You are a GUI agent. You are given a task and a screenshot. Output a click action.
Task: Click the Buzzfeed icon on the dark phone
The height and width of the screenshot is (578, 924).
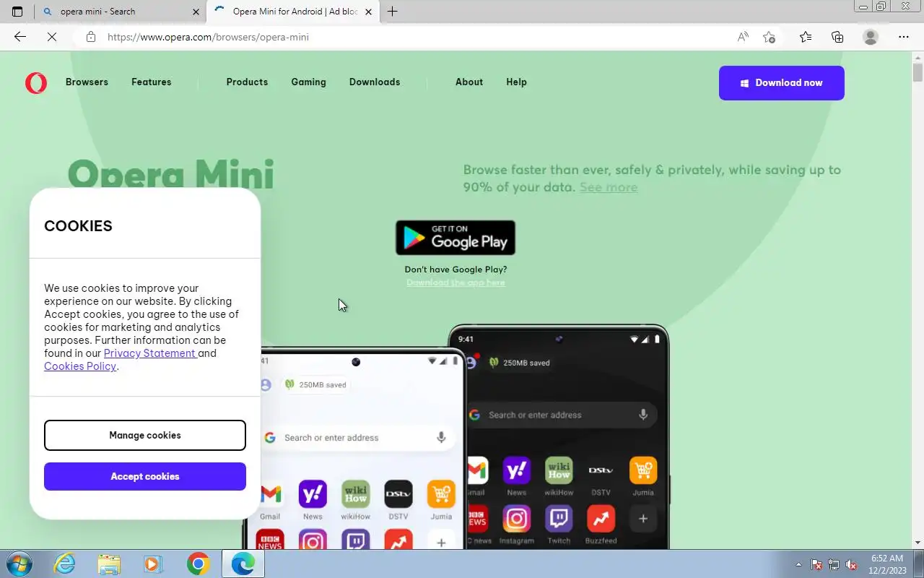point(601,518)
